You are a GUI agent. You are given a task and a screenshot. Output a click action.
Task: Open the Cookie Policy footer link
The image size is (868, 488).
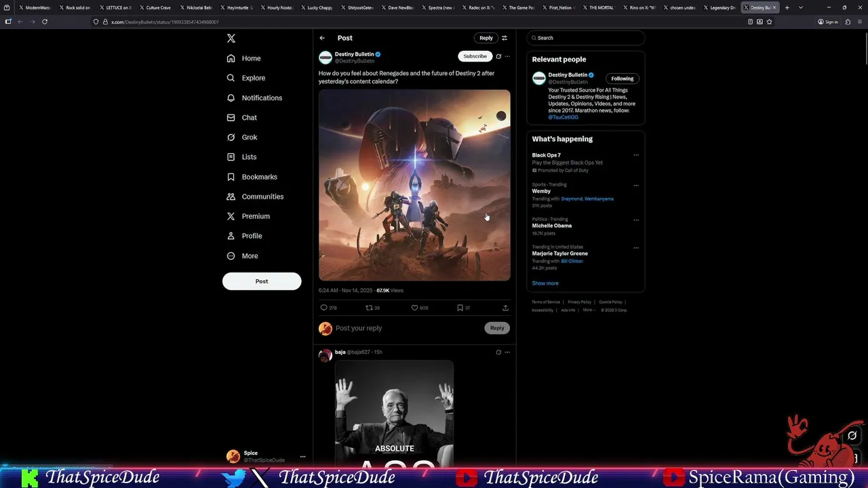pos(610,302)
